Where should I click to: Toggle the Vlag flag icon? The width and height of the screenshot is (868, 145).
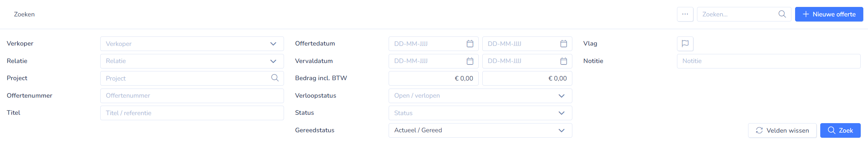(685, 44)
